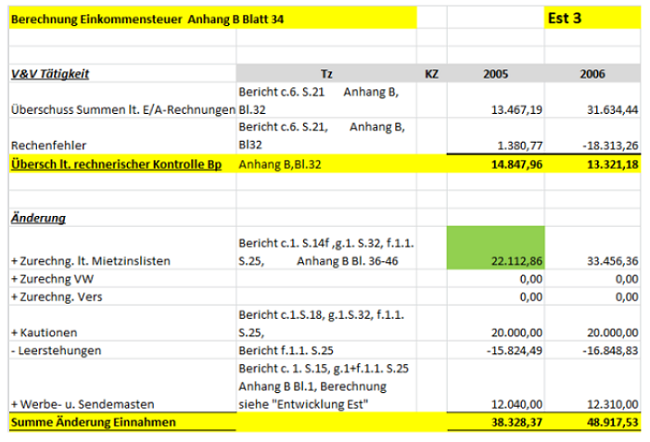Click 'Übersch lt. rechnerischer Kontrolle Bp' cell
The image size is (650, 442).
(x=115, y=163)
